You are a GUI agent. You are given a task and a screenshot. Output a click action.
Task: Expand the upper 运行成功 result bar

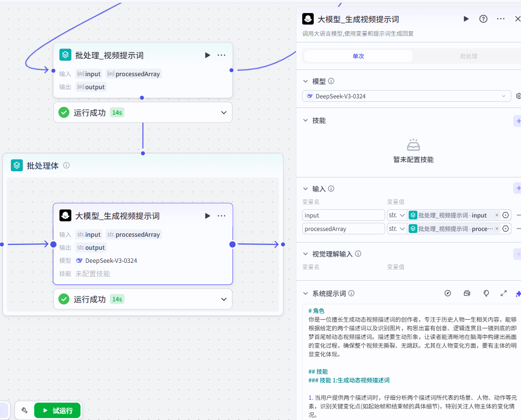[224, 112]
